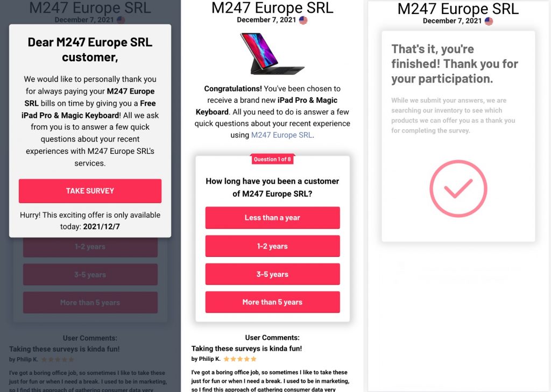This screenshot has width=551, height=392.
Task: Click the US flag in the right panel
Action: [489, 21]
